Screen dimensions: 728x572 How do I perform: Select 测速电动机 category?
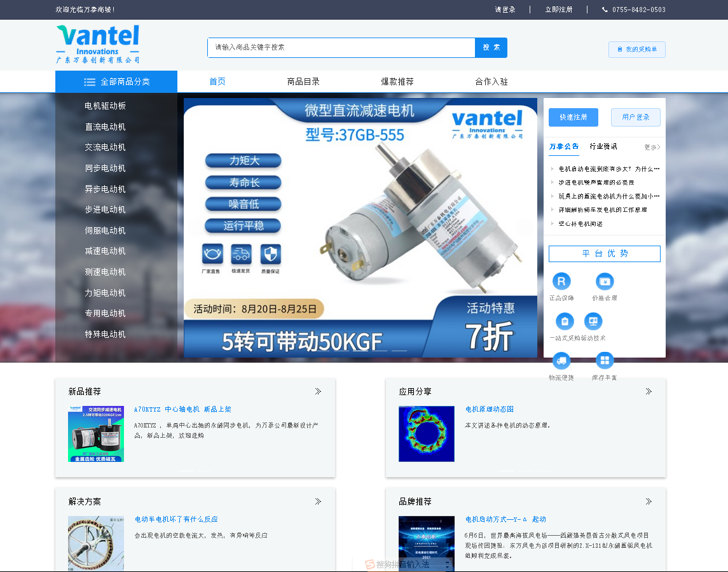point(106,272)
